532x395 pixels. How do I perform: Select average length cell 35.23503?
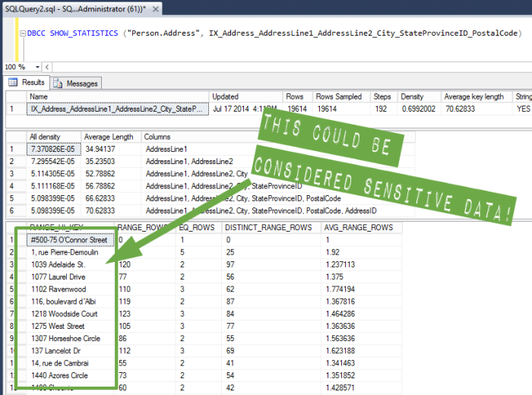(x=111, y=161)
